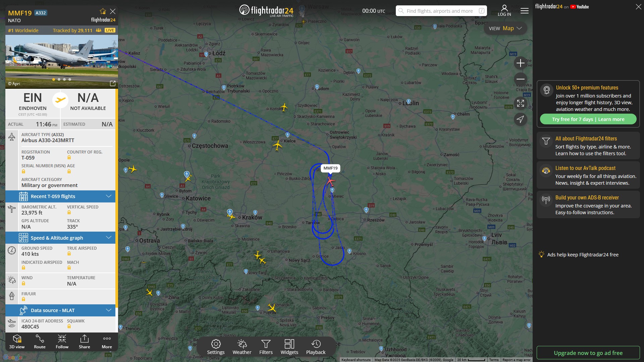Expand Recent T-059 flights section
Image resolution: width=644 pixels, height=362 pixels.
point(60,196)
